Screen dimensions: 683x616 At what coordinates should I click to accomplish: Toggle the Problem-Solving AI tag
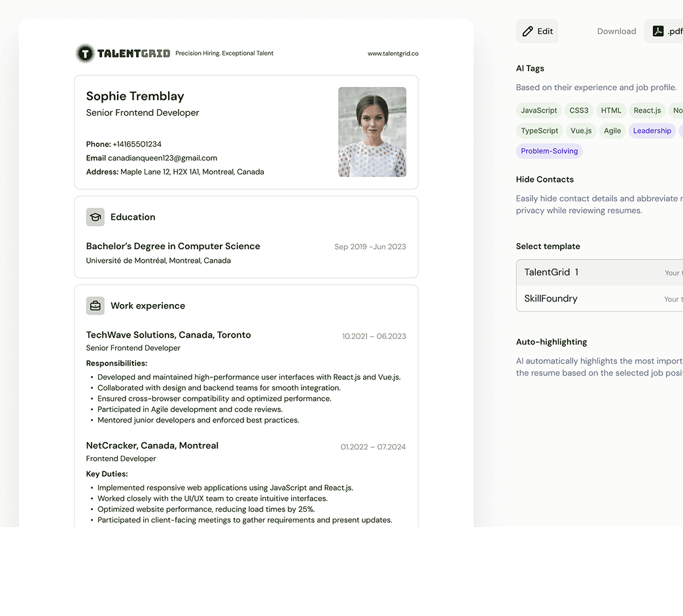pyautogui.click(x=549, y=151)
